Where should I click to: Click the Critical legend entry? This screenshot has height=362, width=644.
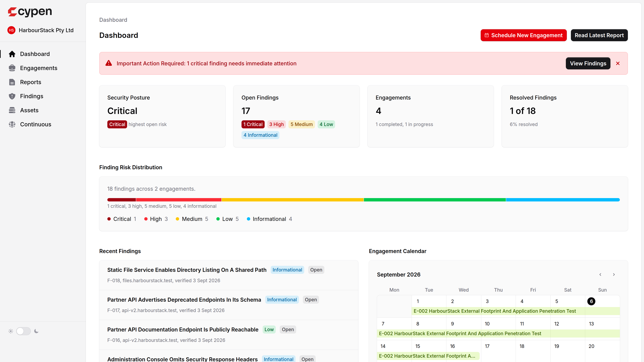tap(122, 219)
